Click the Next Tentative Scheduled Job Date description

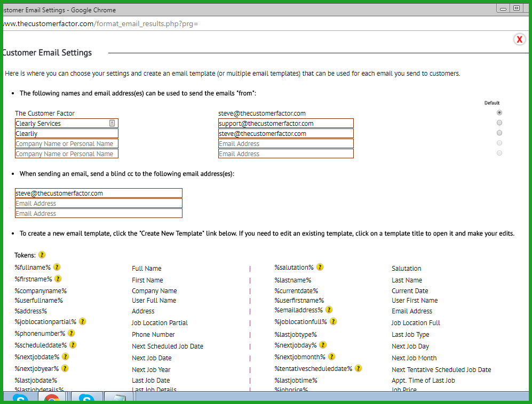tap(441, 369)
